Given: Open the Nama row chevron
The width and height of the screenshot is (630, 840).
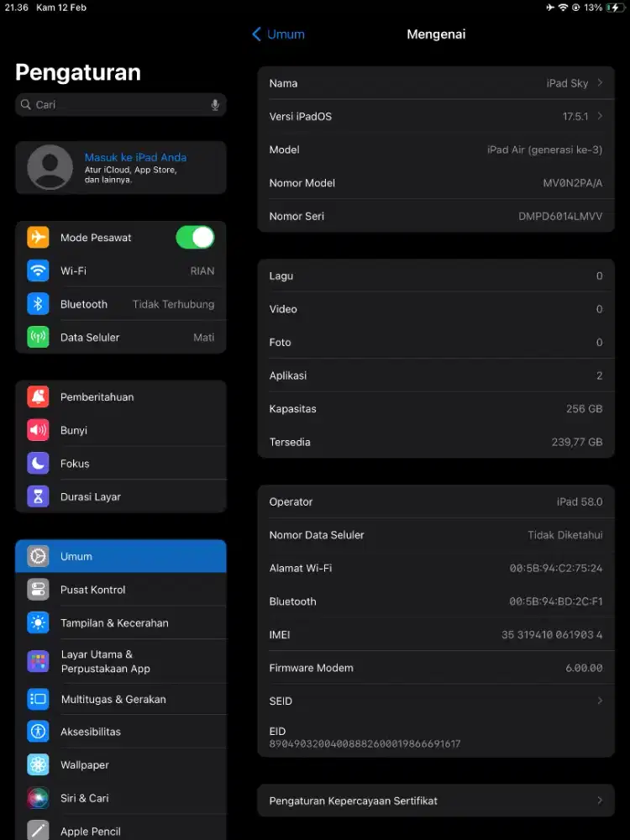Looking at the screenshot, I should tap(600, 83).
